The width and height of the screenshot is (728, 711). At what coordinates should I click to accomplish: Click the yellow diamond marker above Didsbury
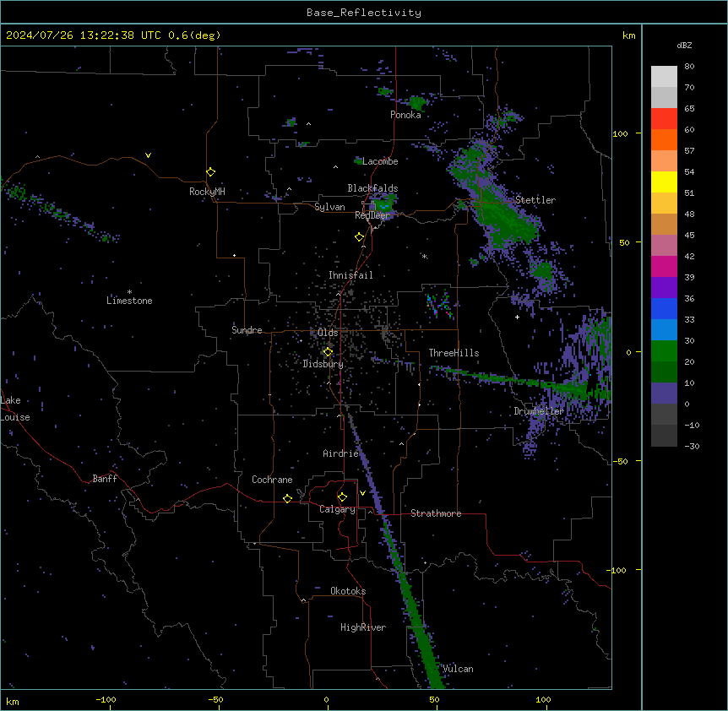[x=328, y=352]
